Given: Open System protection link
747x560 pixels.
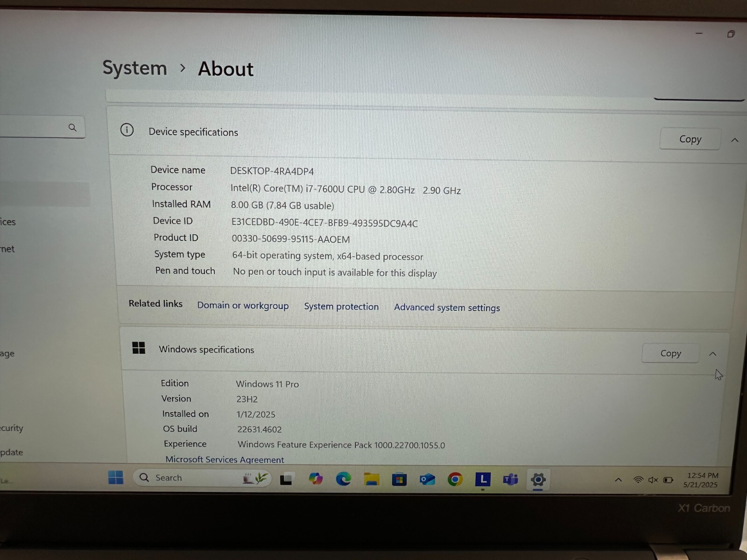Looking at the screenshot, I should (341, 306).
